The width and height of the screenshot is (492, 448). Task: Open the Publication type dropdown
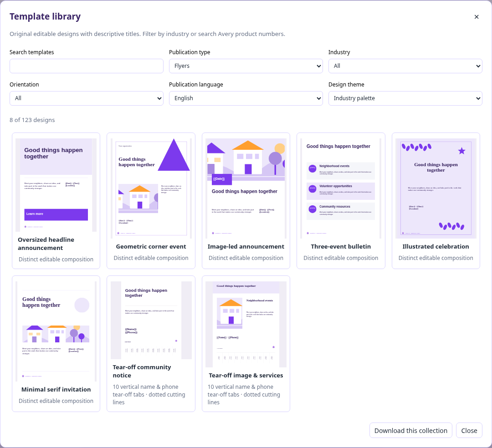point(246,66)
